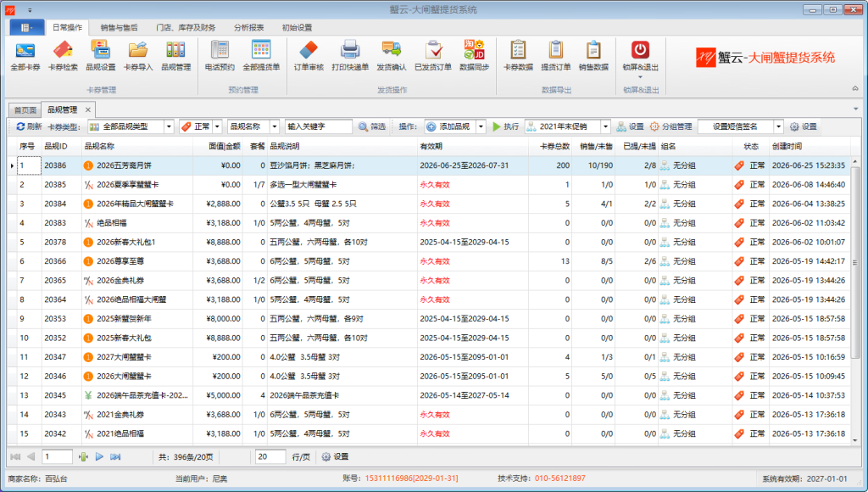Open 发货确认 shipping confirmation
The height and width of the screenshot is (492, 868).
[392, 57]
